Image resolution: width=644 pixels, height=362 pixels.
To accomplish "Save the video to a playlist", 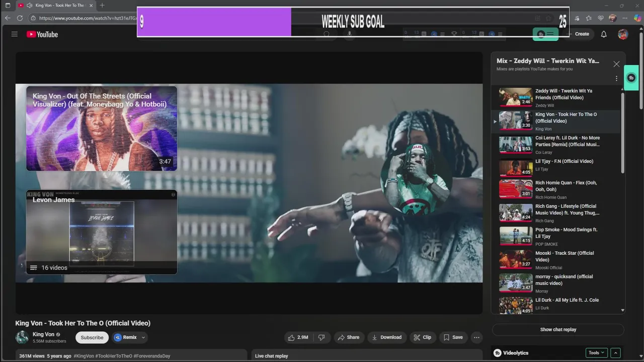I will pos(453,337).
